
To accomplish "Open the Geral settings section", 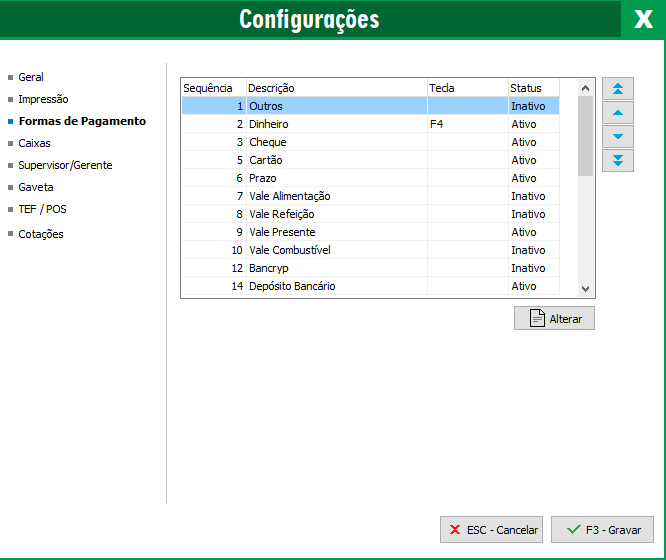I will point(31,77).
